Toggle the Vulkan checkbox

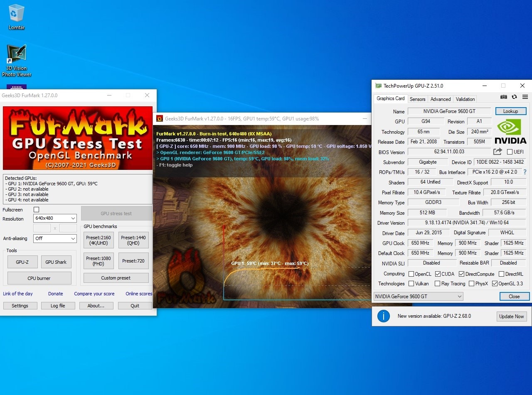tap(411, 284)
